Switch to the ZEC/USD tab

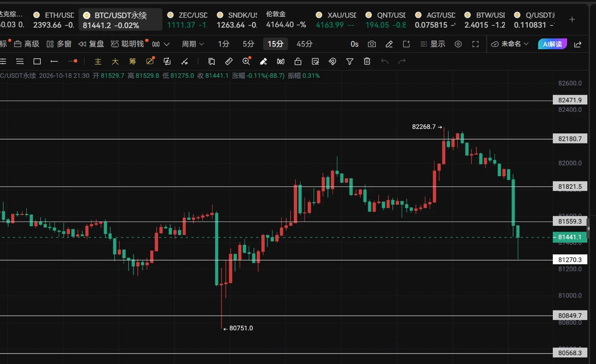coord(187,20)
